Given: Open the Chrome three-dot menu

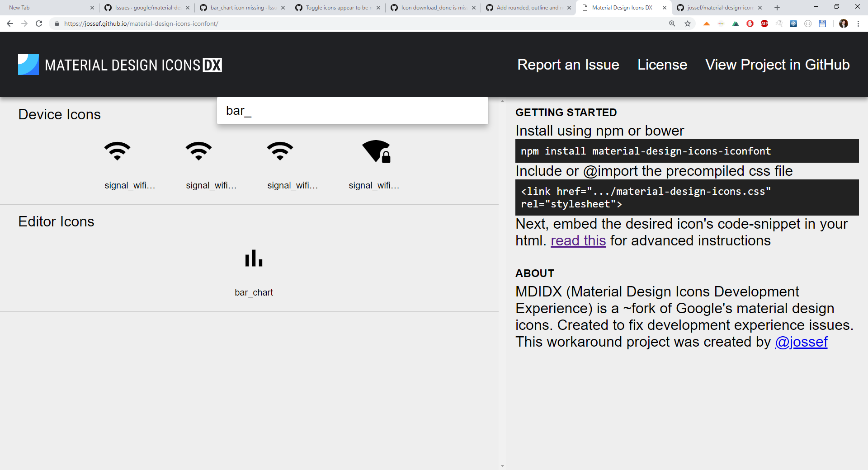Looking at the screenshot, I should pyautogui.click(x=858, y=23).
